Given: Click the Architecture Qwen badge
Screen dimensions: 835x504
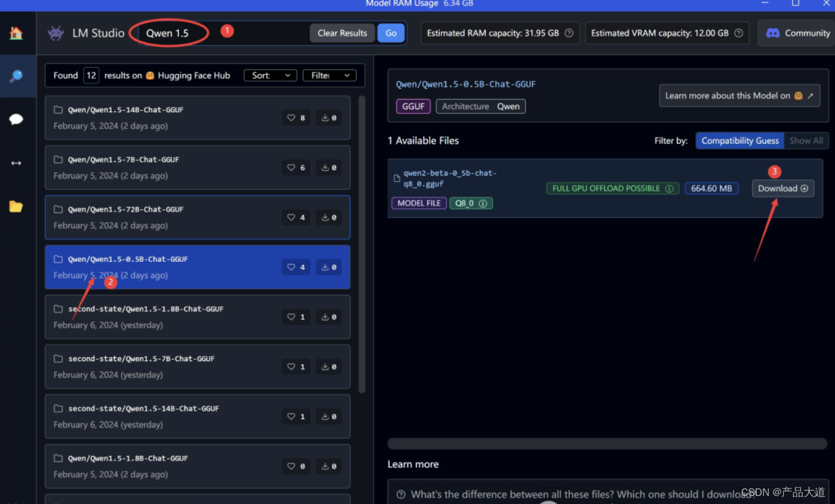Looking at the screenshot, I should tap(480, 106).
